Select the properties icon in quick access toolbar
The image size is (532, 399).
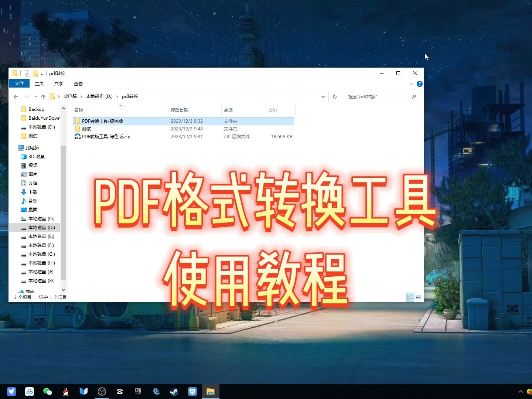pyautogui.click(x=27, y=73)
